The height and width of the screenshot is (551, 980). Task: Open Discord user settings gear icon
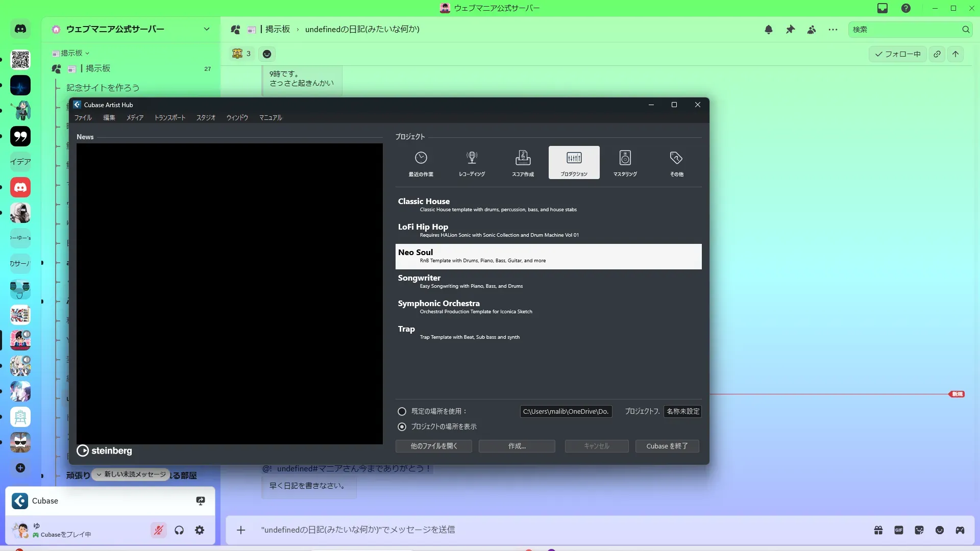point(200,530)
